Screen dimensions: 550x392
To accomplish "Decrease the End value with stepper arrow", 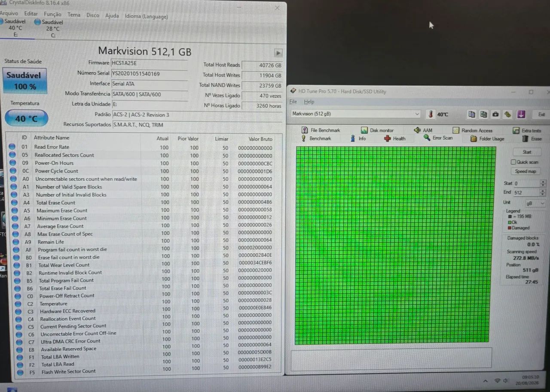I will tap(543, 194).
